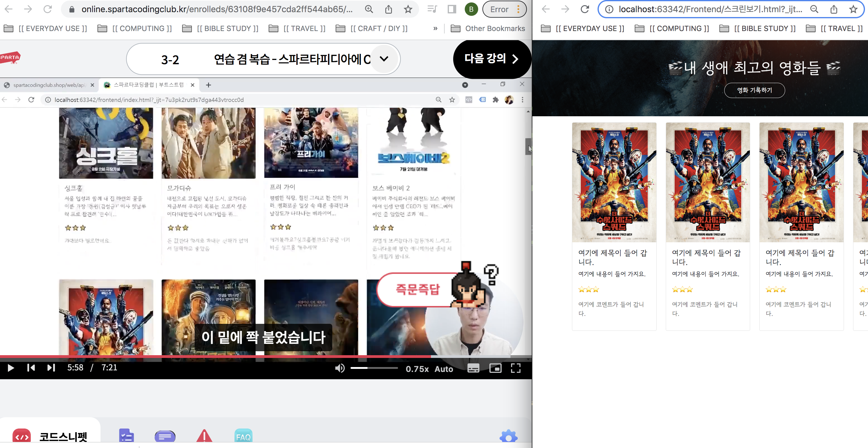The width and height of the screenshot is (868, 448).
Task: Open BIBLE STUDY bookmark folder in left window
Action: click(221, 29)
